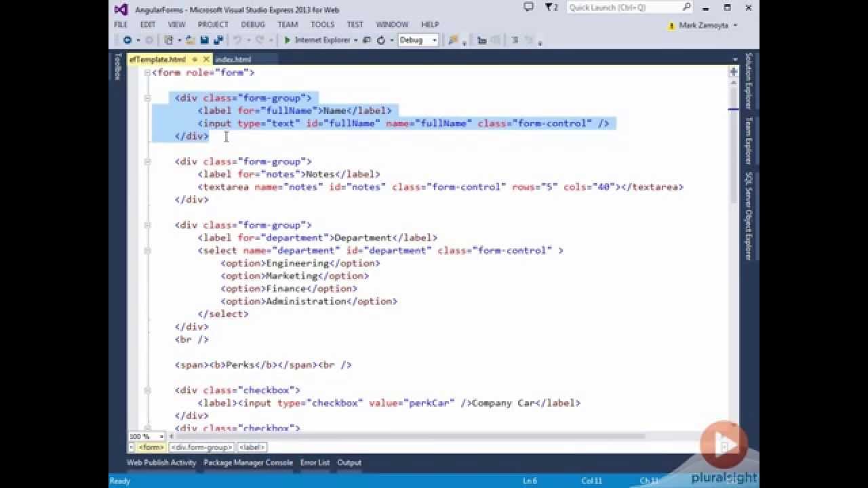Open the Output tab
This screenshot has height=488, width=868.
pyautogui.click(x=349, y=462)
